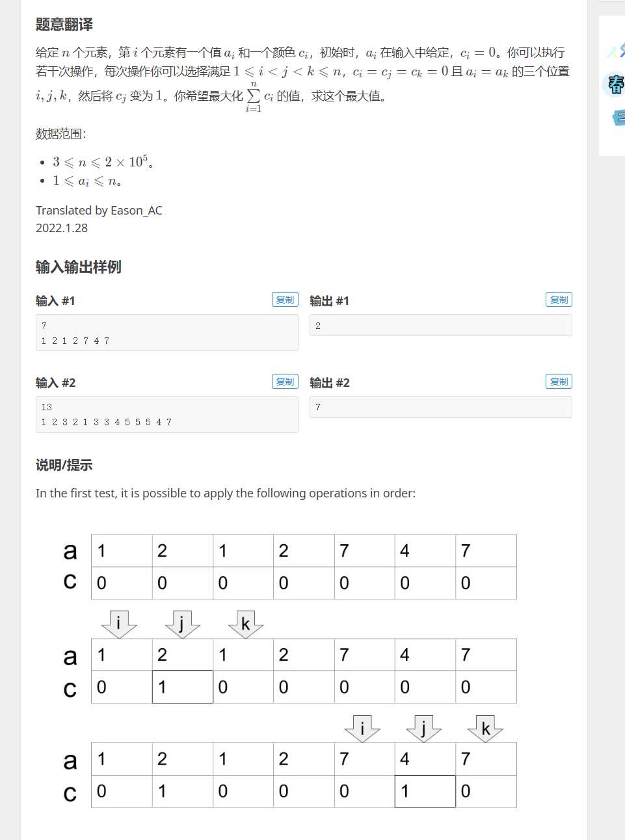Click the 说明/提示 heading

pyautogui.click(x=64, y=465)
